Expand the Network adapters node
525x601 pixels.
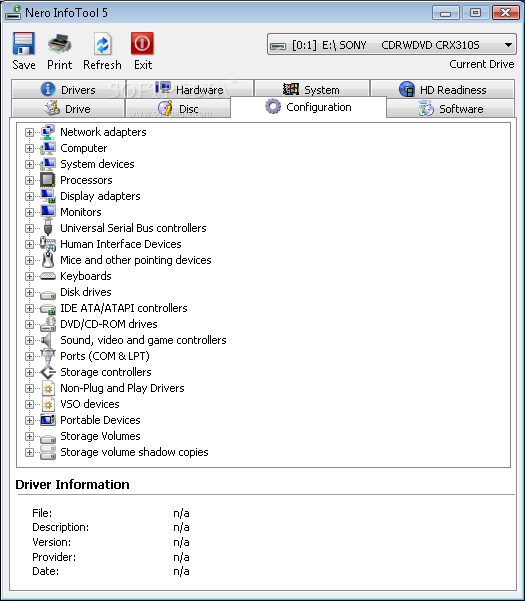click(x=29, y=132)
